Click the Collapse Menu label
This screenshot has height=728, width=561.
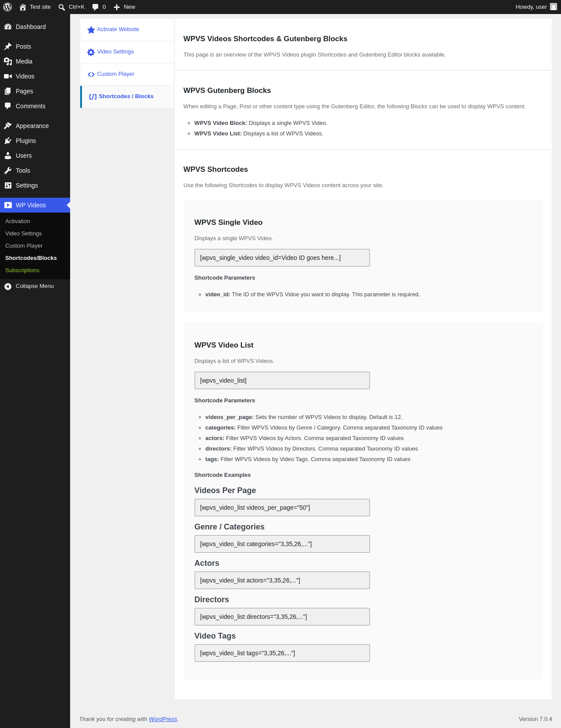(x=35, y=286)
